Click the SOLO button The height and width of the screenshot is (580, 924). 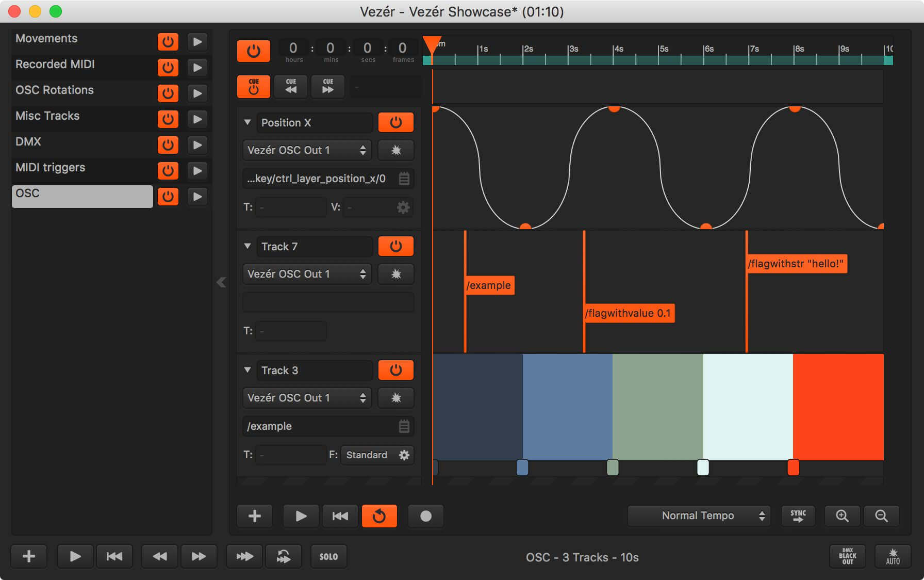tap(328, 556)
